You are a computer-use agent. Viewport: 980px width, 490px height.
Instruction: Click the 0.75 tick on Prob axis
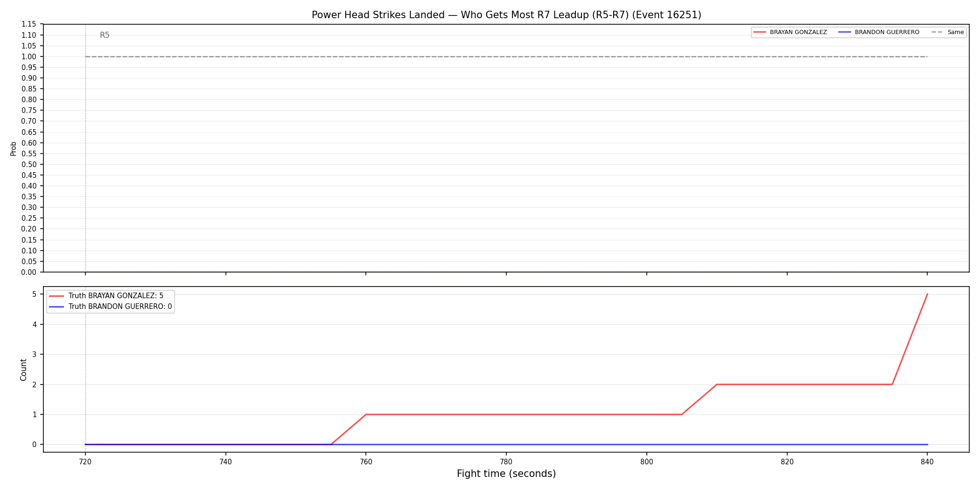[29, 111]
